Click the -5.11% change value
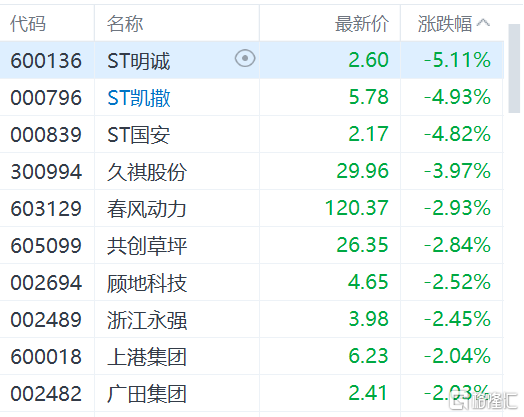This screenshot has width=524, height=417. (457, 60)
